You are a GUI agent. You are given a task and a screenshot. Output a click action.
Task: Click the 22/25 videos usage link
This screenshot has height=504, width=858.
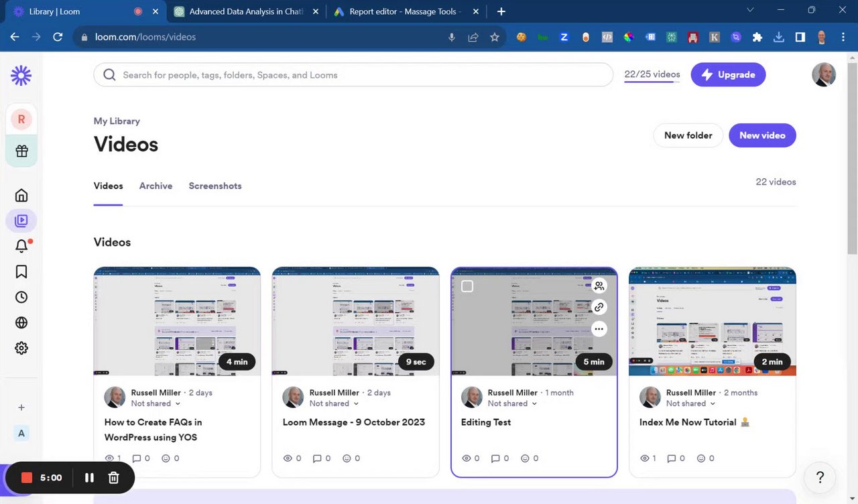[x=652, y=74]
